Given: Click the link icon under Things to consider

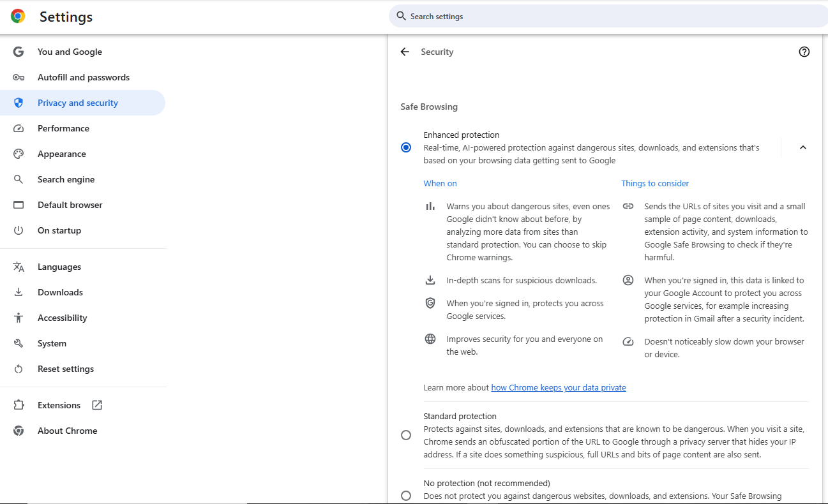Looking at the screenshot, I should point(628,206).
